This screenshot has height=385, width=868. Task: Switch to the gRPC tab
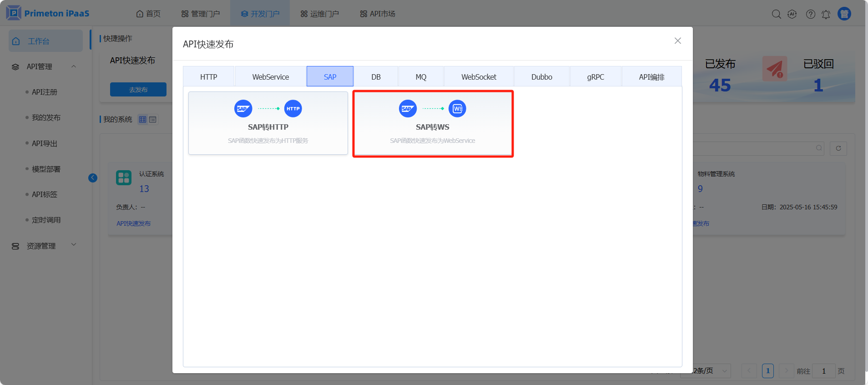coord(595,77)
